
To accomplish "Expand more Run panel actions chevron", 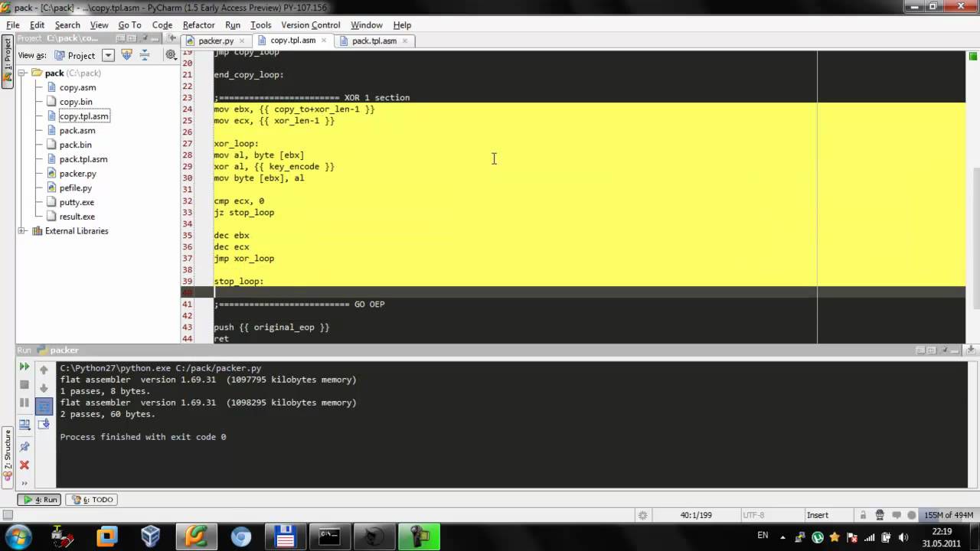I will [24, 482].
